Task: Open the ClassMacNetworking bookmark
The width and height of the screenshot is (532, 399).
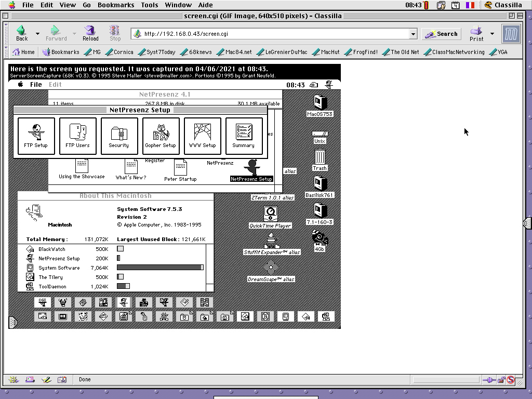Action: [454, 52]
